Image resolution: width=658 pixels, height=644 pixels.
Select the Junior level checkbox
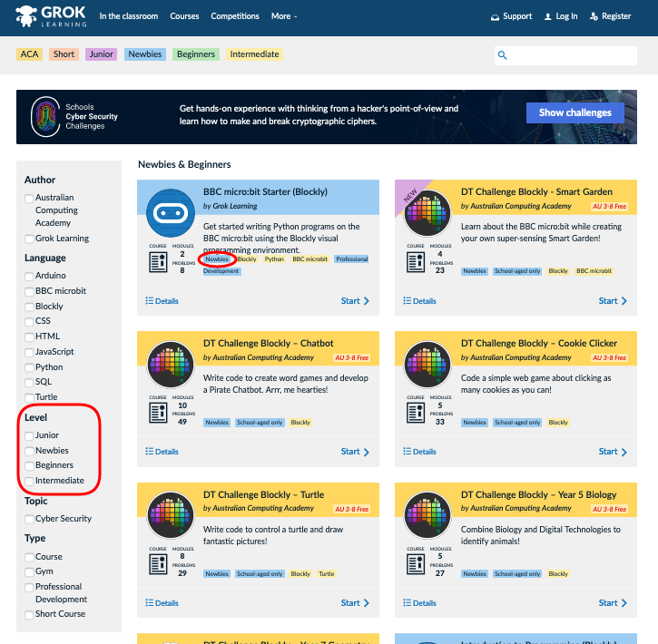[x=29, y=436]
